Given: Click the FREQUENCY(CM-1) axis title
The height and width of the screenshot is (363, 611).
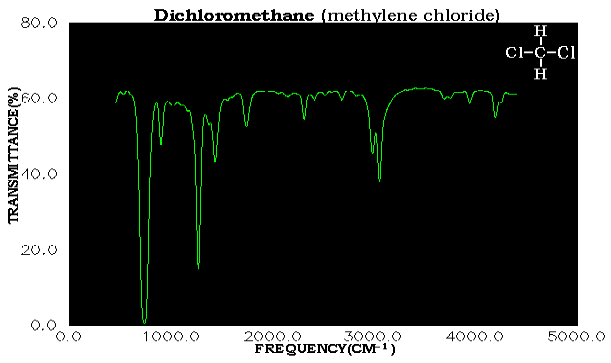Looking at the screenshot, I should coord(325,349).
